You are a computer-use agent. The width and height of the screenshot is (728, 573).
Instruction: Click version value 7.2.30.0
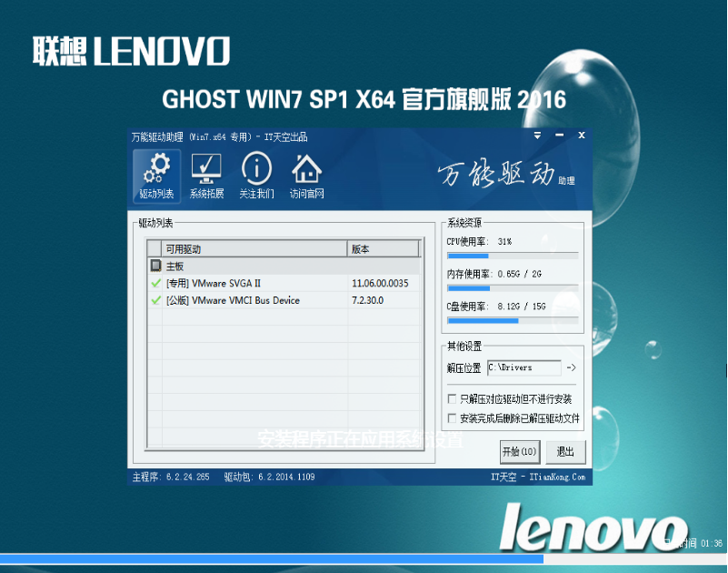[368, 300]
